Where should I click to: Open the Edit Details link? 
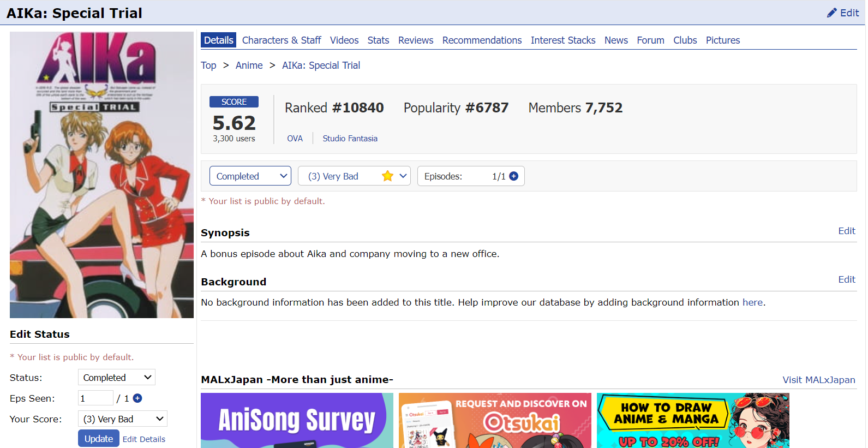click(x=144, y=439)
